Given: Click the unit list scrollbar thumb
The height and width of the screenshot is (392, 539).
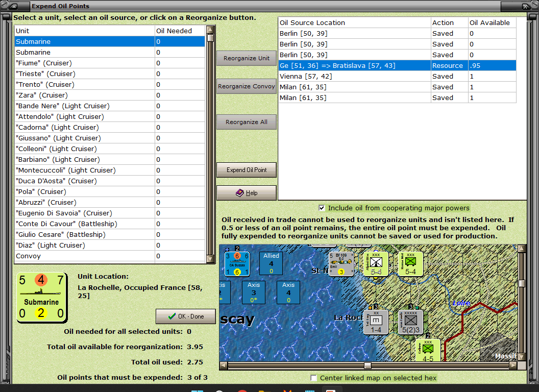Looking at the screenshot, I should point(210,38).
